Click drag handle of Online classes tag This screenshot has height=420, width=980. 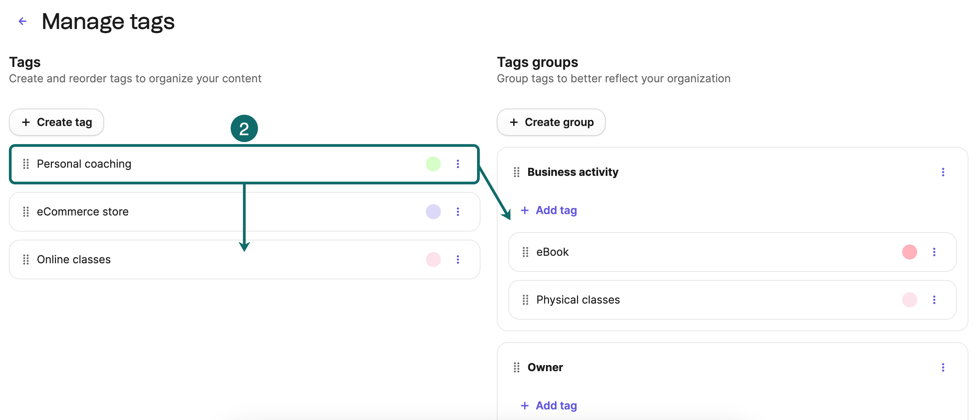tap(26, 259)
